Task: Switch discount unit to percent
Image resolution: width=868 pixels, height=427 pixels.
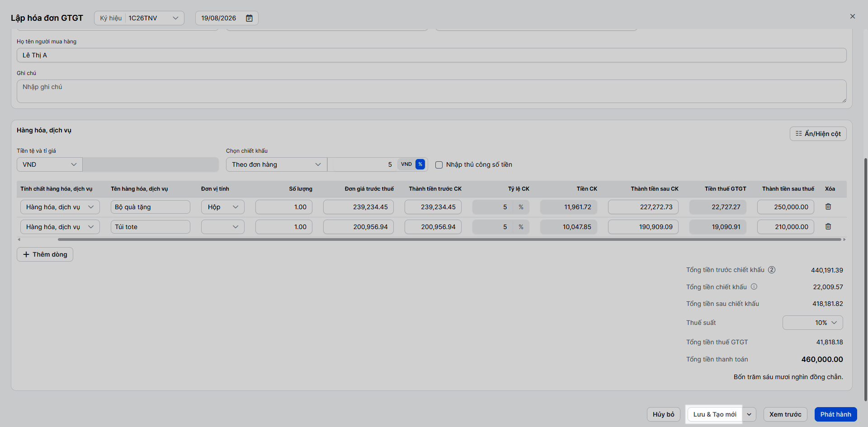Action: coord(420,164)
